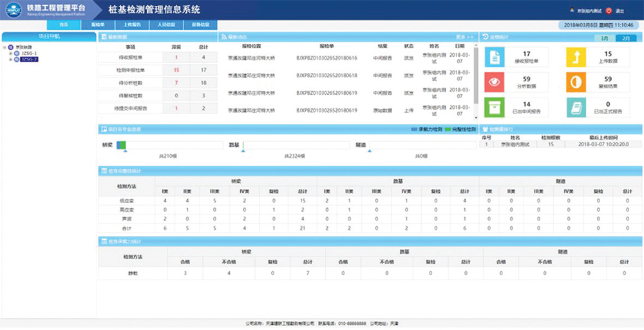Click the green archive box icon for 已出中间报告
The image size is (644, 330).
[x=495, y=108]
